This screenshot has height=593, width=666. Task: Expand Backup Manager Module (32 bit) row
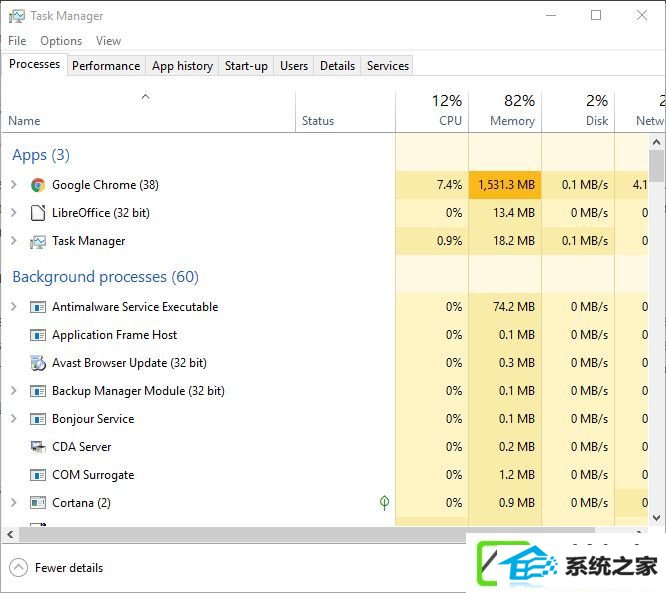point(14,390)
